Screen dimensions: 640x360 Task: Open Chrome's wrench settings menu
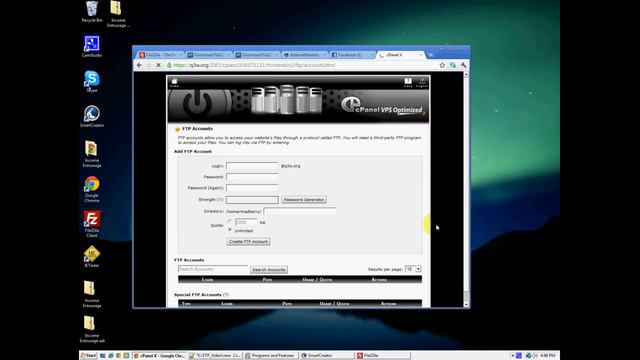click(x=464, y=65)
